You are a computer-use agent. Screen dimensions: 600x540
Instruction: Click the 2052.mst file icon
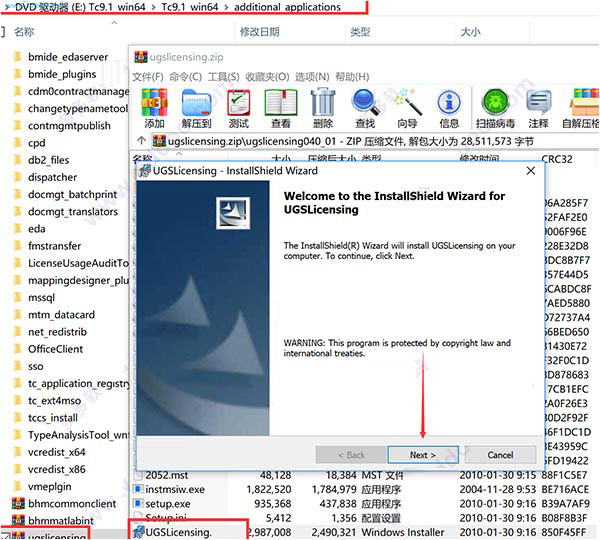[138, 475]
